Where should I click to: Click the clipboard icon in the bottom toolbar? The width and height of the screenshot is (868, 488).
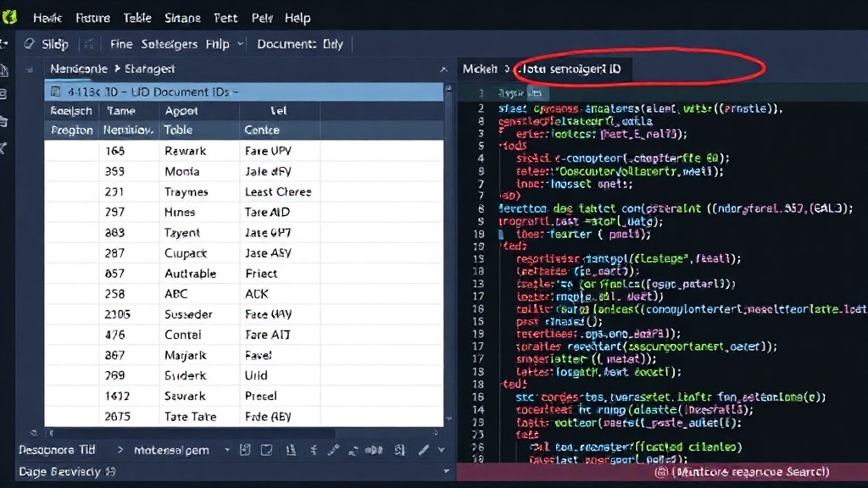(245, 451)
